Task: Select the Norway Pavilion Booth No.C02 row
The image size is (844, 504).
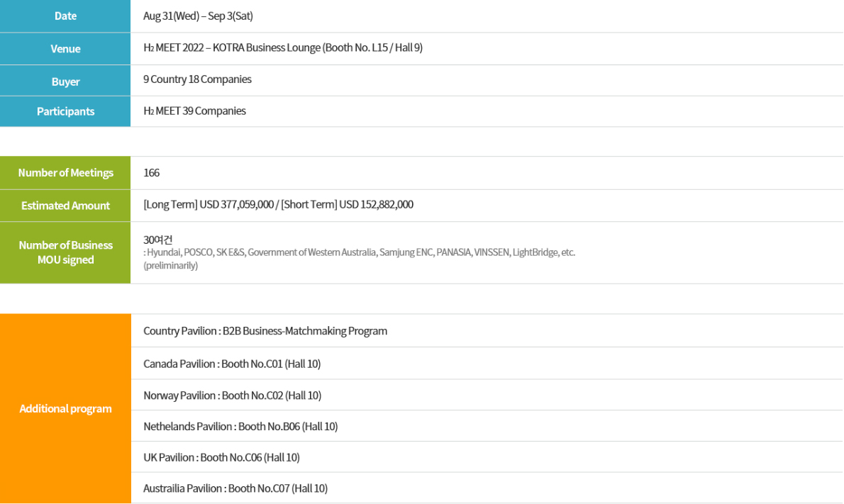Action: click(487, 396)
